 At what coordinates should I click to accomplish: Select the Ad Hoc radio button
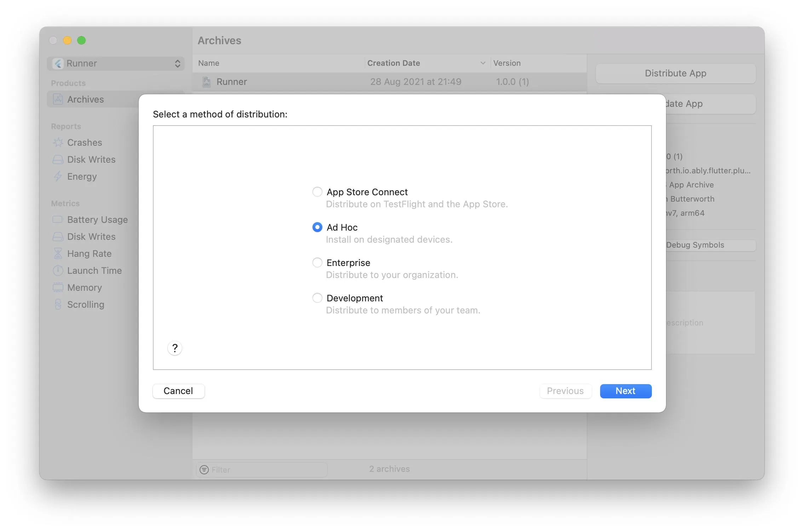[317, 227]
